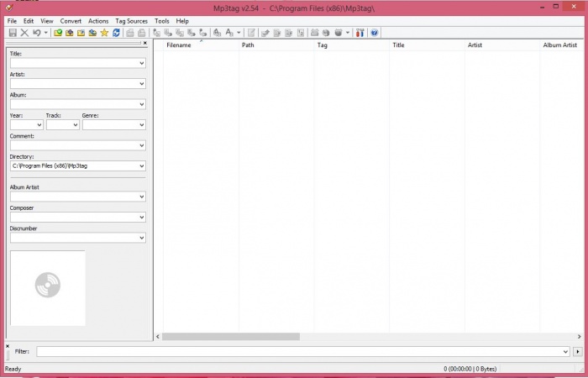Open the Album Artist dropdown
Viewport: 588px width, 378px height.
(141, 197)
